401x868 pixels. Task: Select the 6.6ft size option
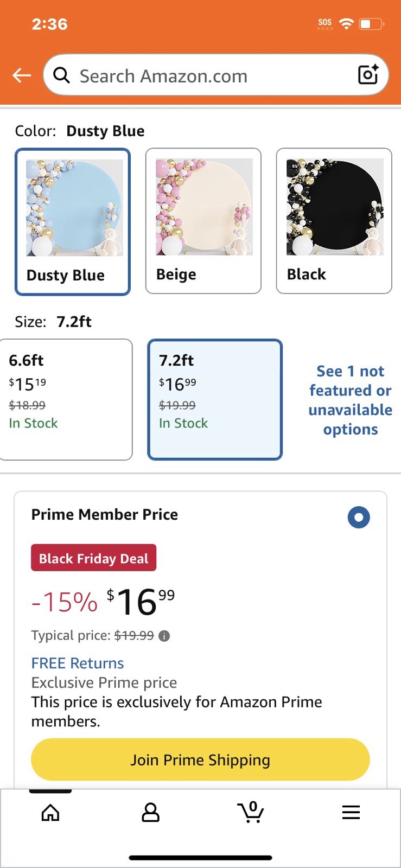(x=66, y=400)
